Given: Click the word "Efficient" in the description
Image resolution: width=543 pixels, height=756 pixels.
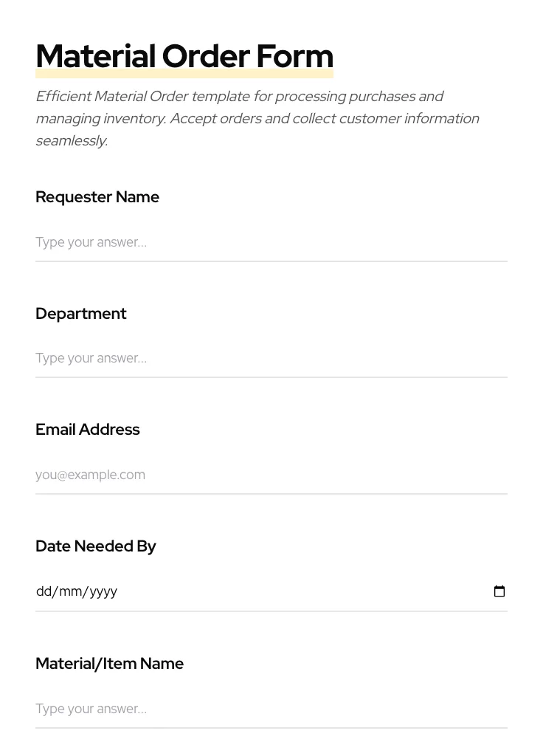Looking at the screenshot, I should pyautogui.click(x=63, y=97).
